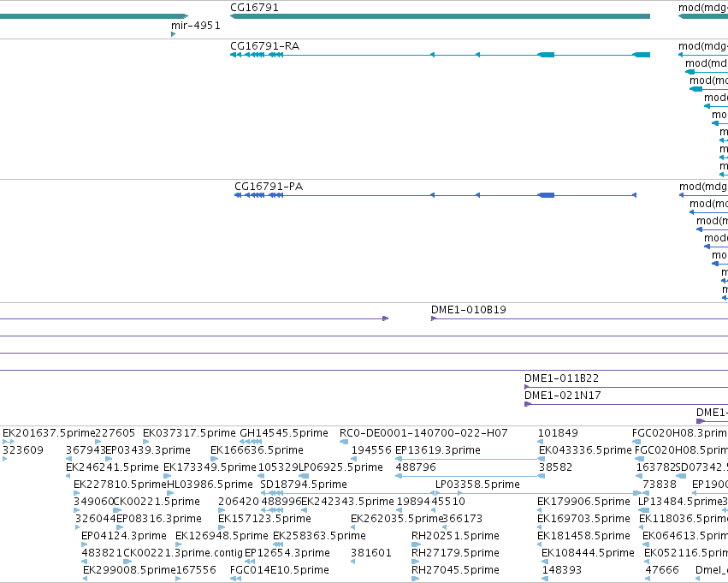Viewport: 728px width, 583px height.
Task: Select the CG16791-PA protein label
Action: pyautogui.click(x=269, y=187)
